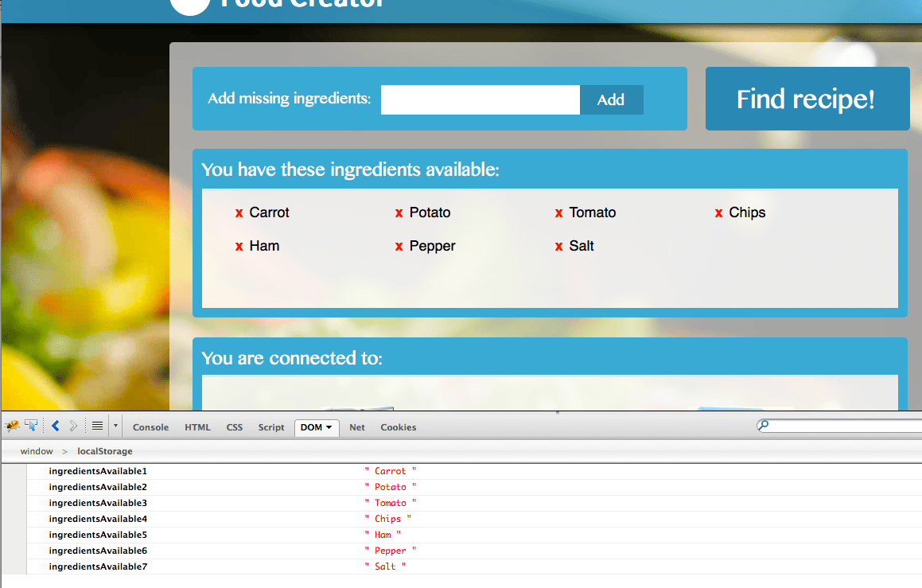Remove Carrot using its red x

click(x=239, y=212)
